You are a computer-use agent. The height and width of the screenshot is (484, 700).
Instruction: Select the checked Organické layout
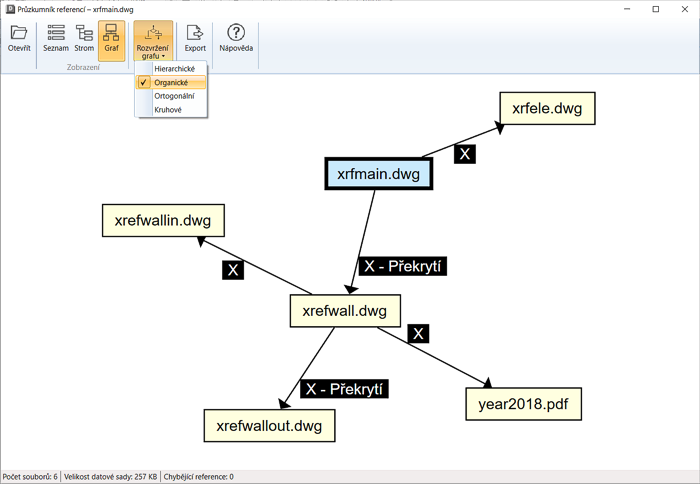pos(171,82)
